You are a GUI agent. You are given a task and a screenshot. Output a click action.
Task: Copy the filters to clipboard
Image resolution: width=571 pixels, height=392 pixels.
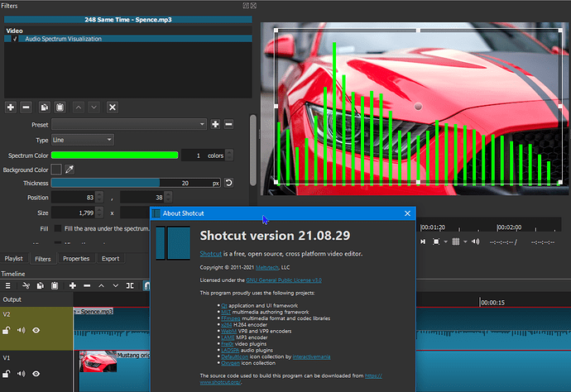45,108
